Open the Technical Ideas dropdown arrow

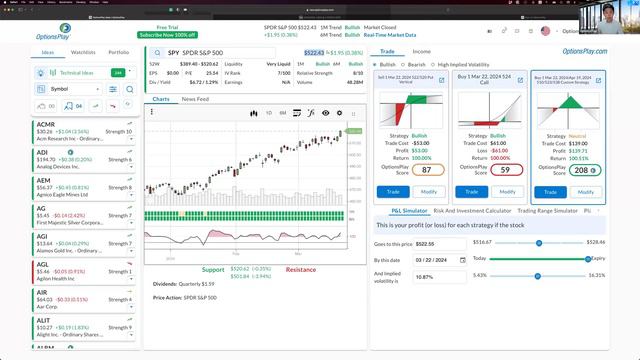click(x=130, y=71)
